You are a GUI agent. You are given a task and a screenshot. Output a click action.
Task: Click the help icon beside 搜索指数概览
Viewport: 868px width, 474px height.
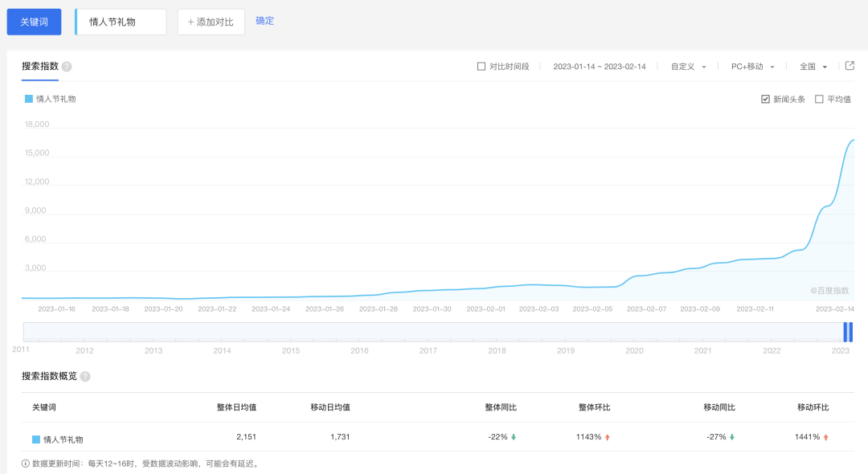pyautogui.click(x=85, y=376)
